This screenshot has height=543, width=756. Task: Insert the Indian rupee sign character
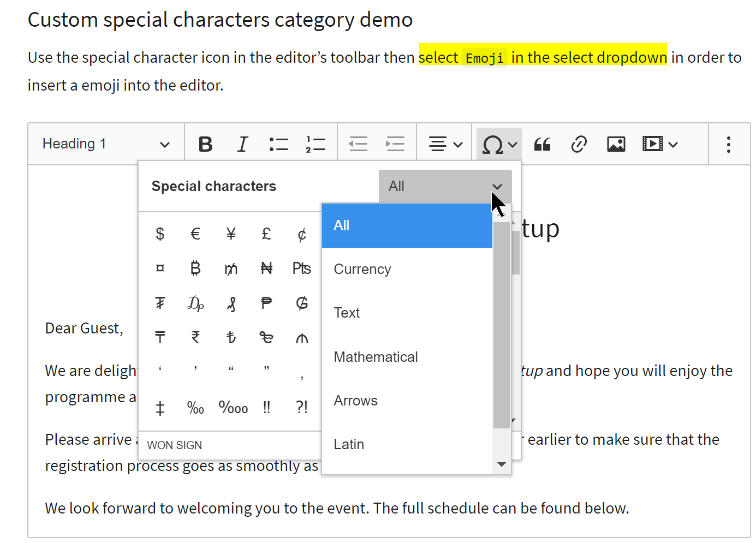195,337
